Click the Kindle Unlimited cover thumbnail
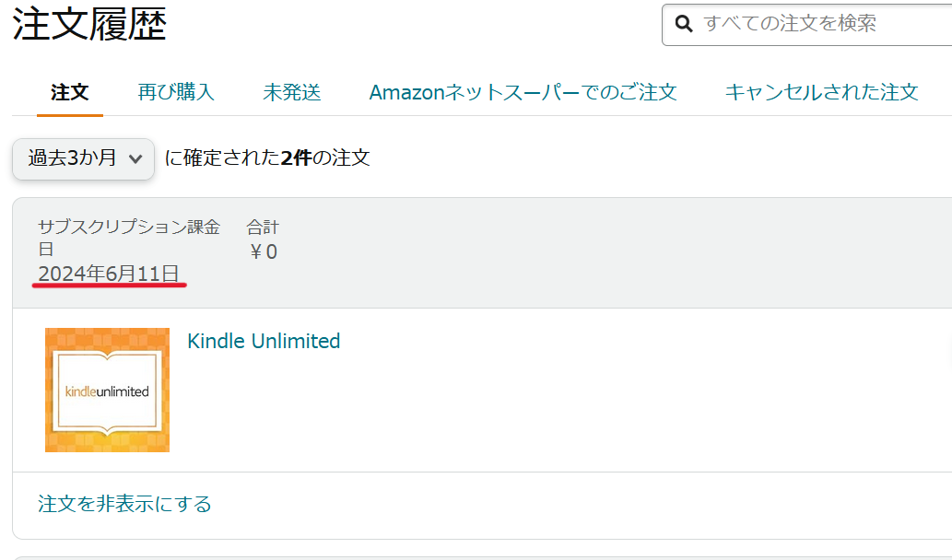The height and width of the screenshot is (560, 952). pos(107,390)
